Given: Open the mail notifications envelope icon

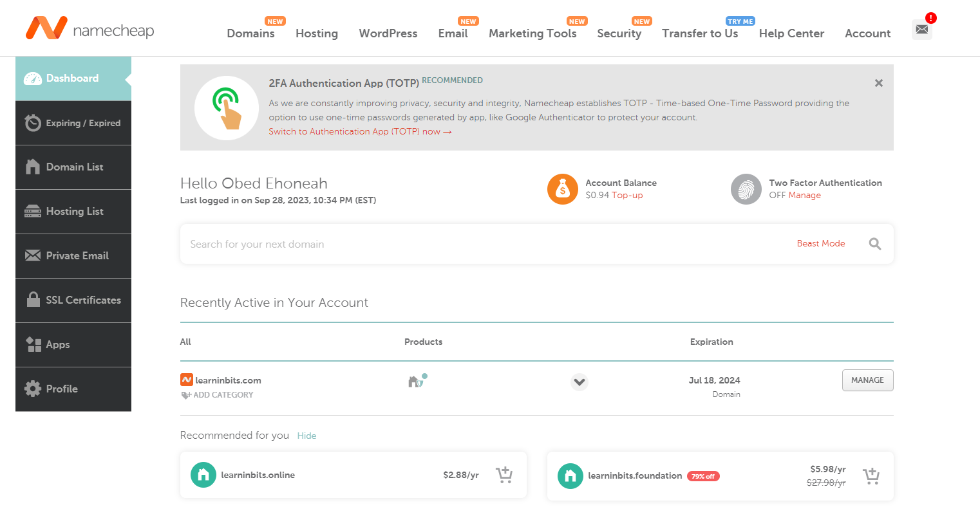Looking at the screenshot, I should [922, 29].
